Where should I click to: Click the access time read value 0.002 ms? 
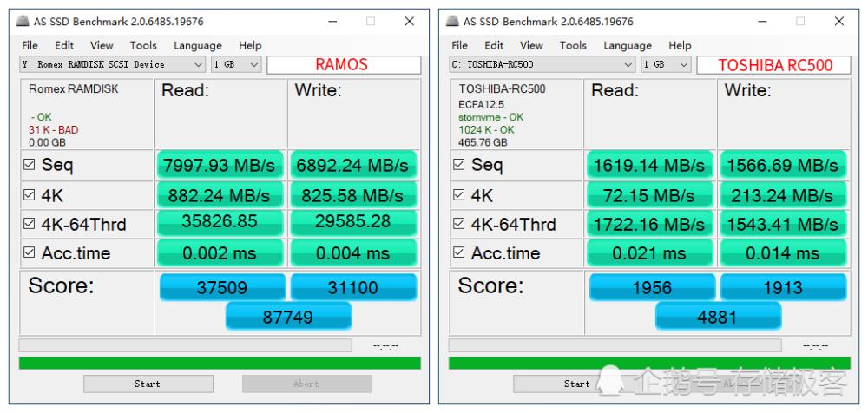[x=220, y=253]
